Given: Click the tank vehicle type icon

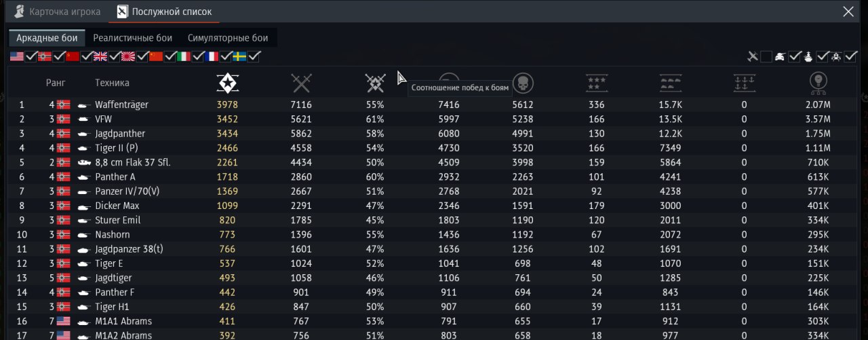Looking at the screenshot, I should (x=781, y=56).
